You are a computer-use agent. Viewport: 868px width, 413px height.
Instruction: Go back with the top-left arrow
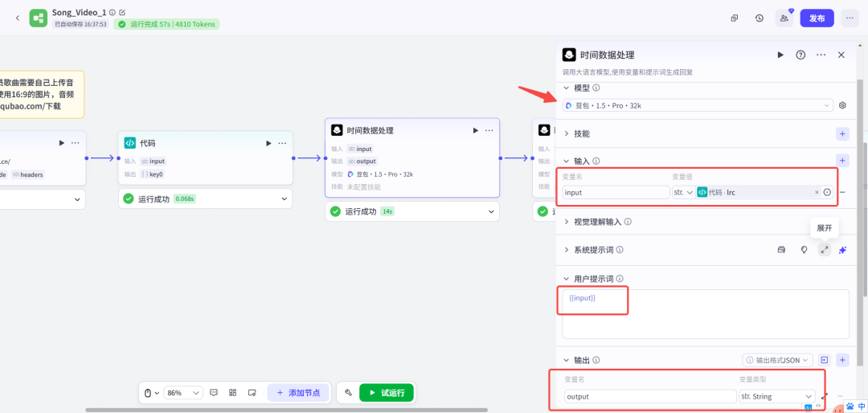[17, 18]
